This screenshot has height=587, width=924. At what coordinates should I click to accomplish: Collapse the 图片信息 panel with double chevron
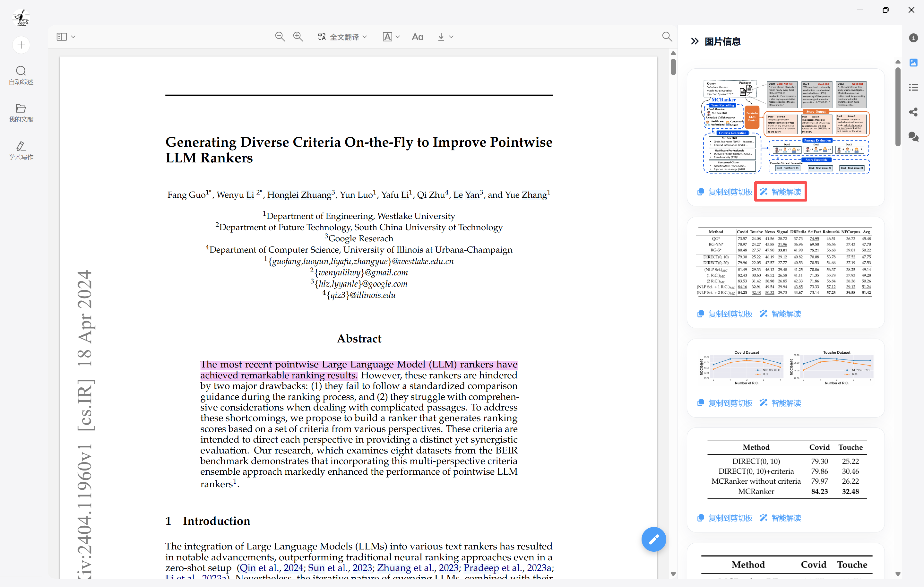pos(695,41)
